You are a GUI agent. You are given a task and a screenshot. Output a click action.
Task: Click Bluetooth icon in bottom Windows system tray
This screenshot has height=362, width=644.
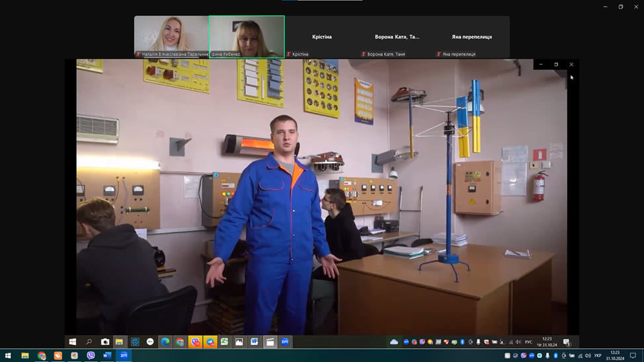(x=555, y=355)
